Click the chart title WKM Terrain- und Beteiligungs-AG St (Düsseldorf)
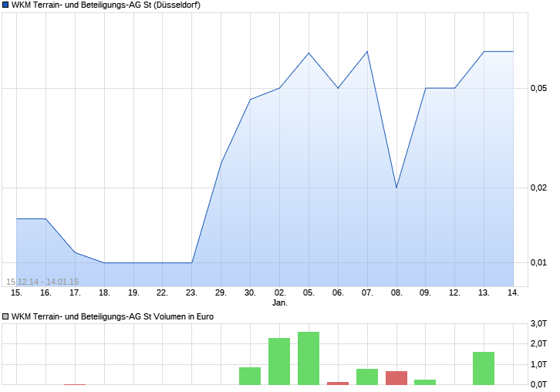 [x=106, y=5]
